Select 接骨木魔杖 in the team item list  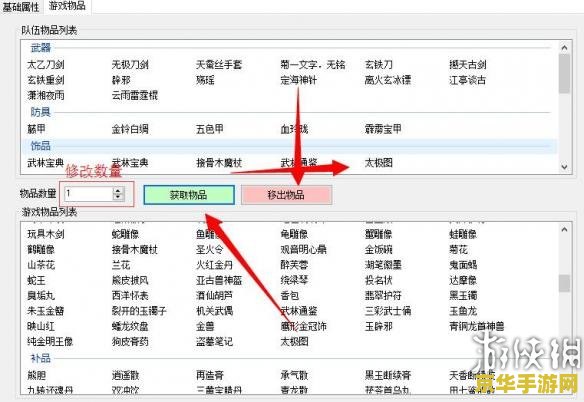point(219,163)
